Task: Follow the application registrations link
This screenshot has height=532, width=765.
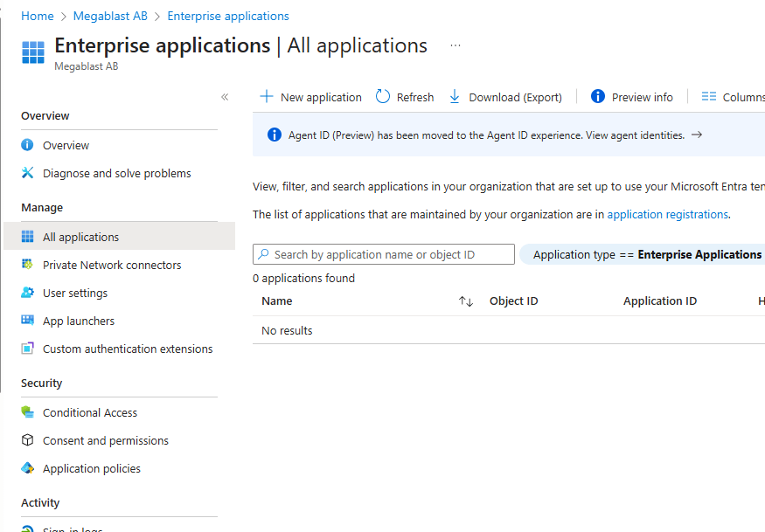Action: click(x=667, y=214)
